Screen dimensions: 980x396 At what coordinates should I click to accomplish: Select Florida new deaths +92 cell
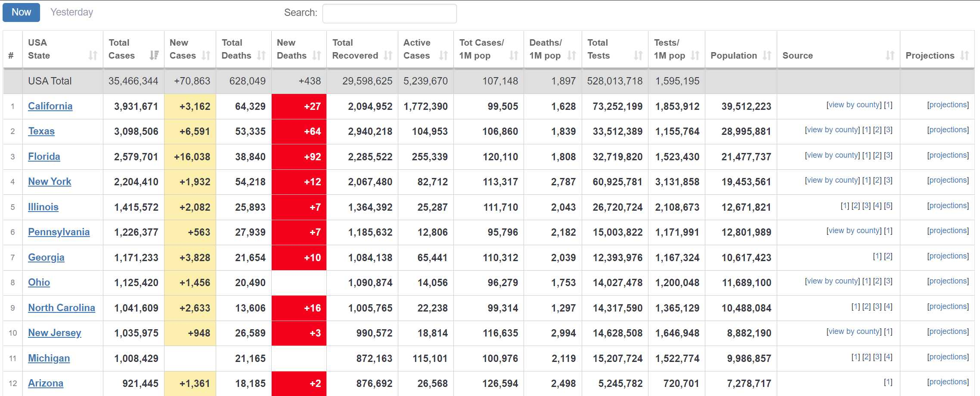(299, 157)
